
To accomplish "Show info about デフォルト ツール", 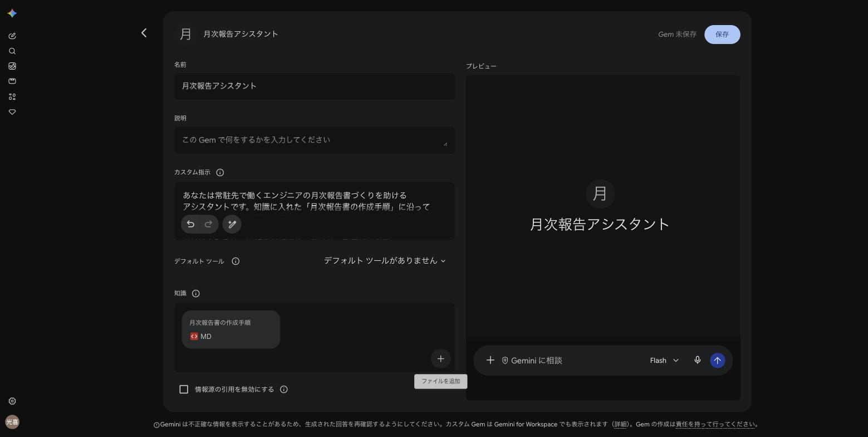I will [x=236, y=261].
